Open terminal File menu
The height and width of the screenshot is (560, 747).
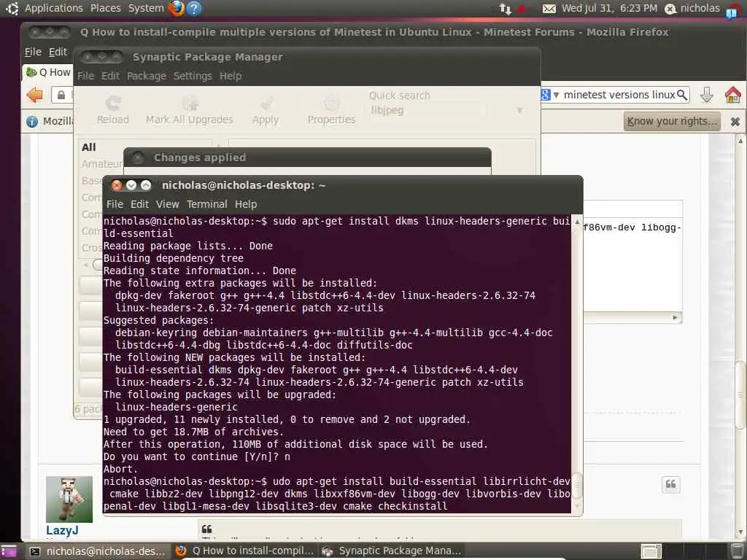click(115, 204)
